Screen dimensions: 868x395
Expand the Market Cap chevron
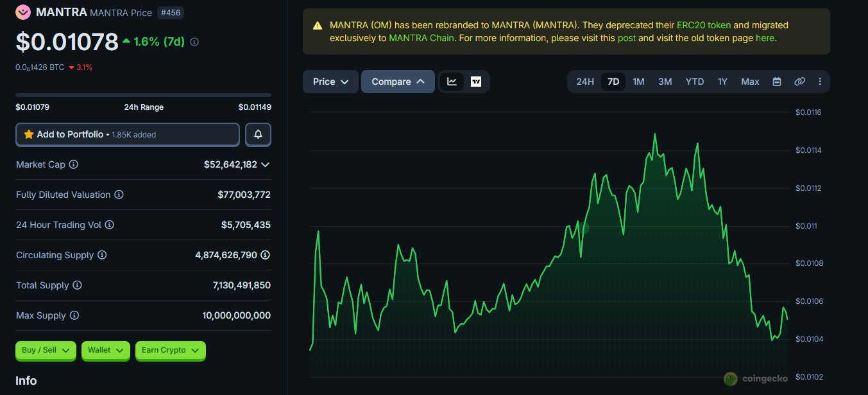point(265,164)
